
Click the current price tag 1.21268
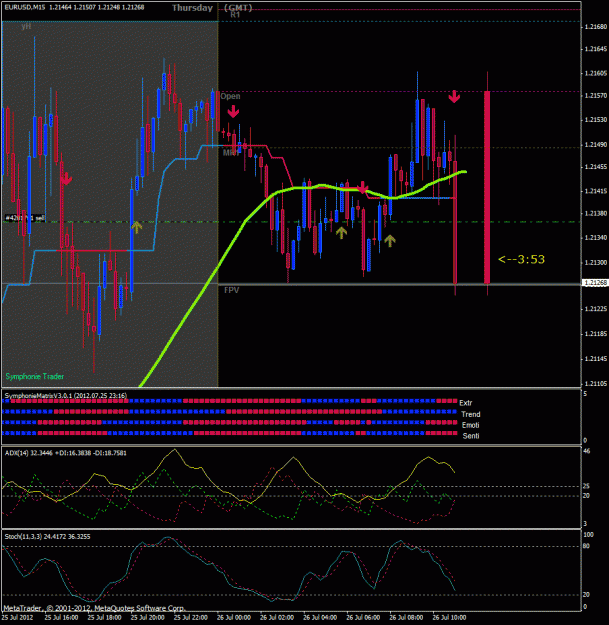[596, 283]
